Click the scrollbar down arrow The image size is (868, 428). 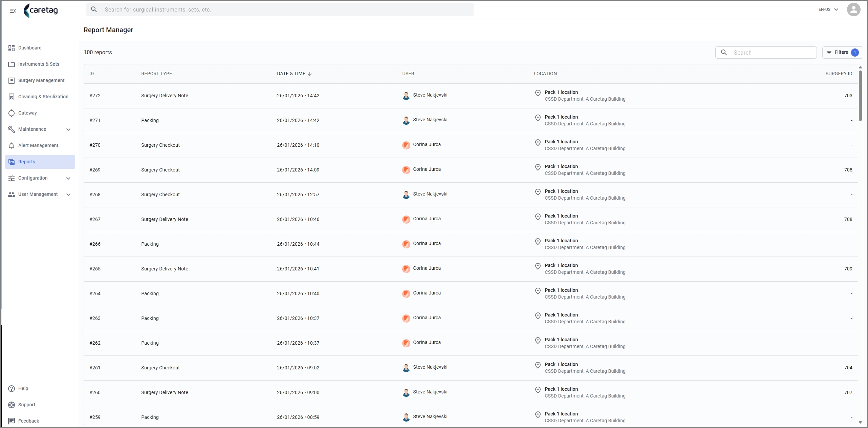click(x=860, y=423)
